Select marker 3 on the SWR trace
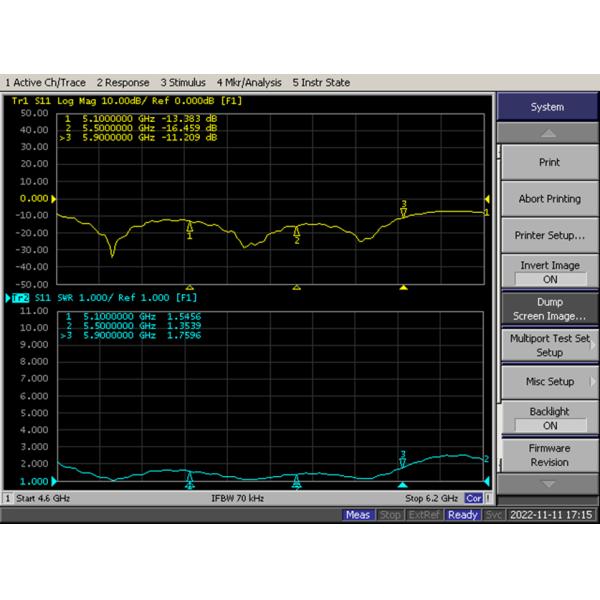600x600 pixels. coord(403,457)
